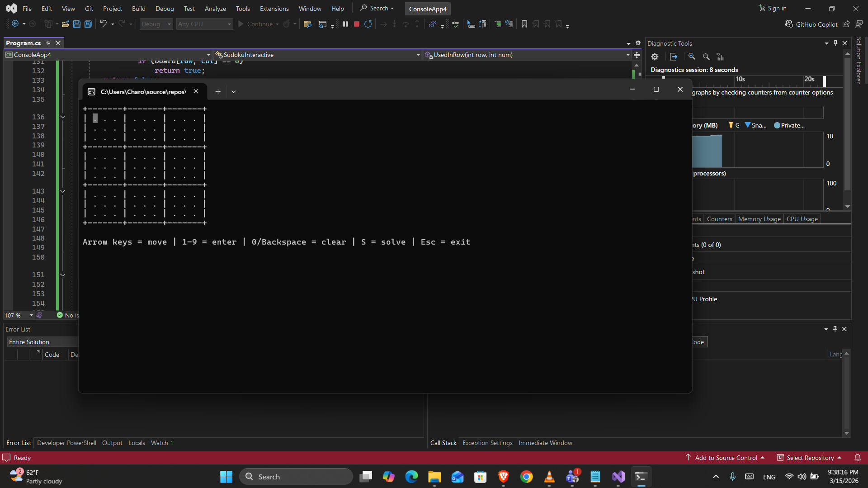Open the Debug menu
The image size is (868, 488).
tap(165, 8)
